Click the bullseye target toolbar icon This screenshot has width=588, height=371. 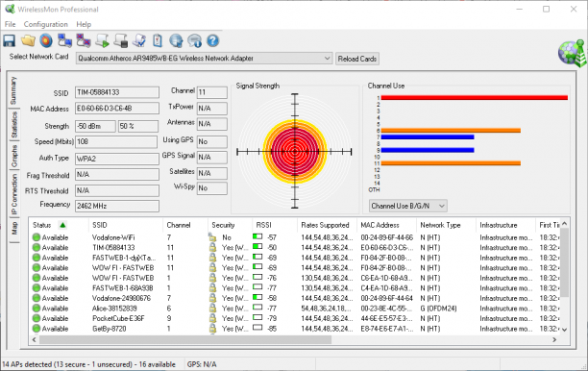(x=46, y=40)
